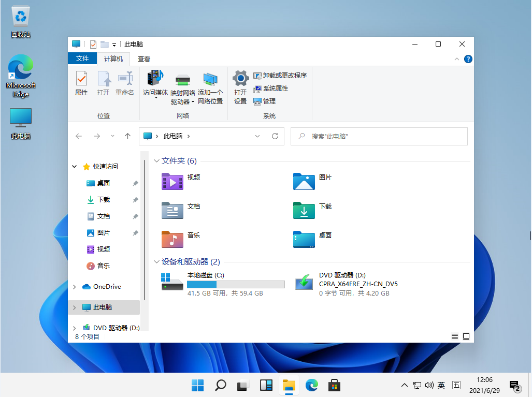Image resolution: width=532 pixels, height=397 pixels.
Task: Open the 文件 menu
Action: click(x=82, y=58)
